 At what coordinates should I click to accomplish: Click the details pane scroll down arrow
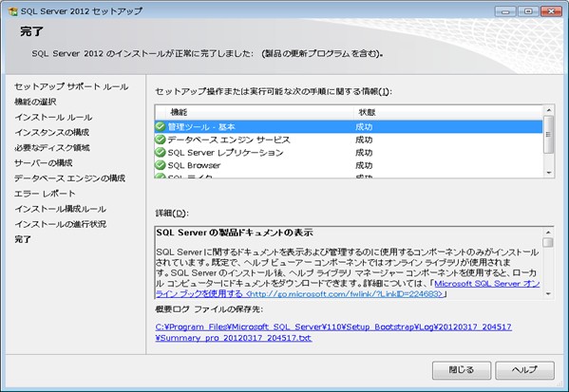pyautogui.click(x=548, y=293)
